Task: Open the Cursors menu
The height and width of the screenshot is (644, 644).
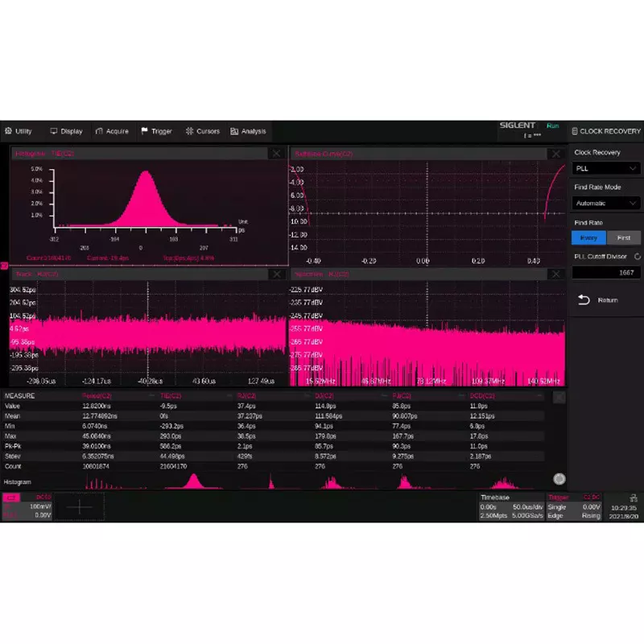Action: click(x=203, y=131)
